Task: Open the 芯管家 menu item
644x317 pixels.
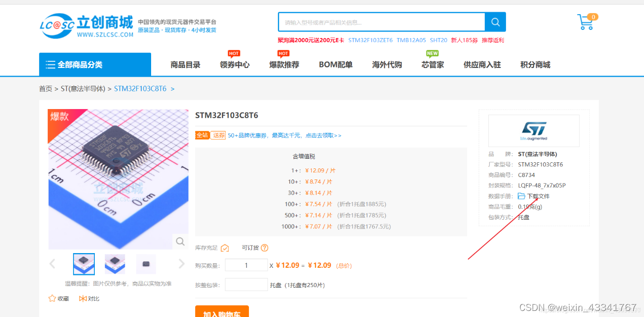Action: tap(433, 64)
